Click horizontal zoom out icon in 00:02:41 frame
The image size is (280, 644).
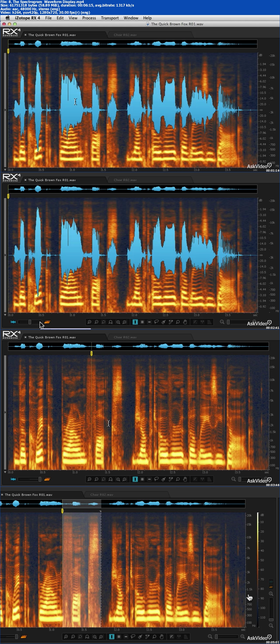(222, 322)
